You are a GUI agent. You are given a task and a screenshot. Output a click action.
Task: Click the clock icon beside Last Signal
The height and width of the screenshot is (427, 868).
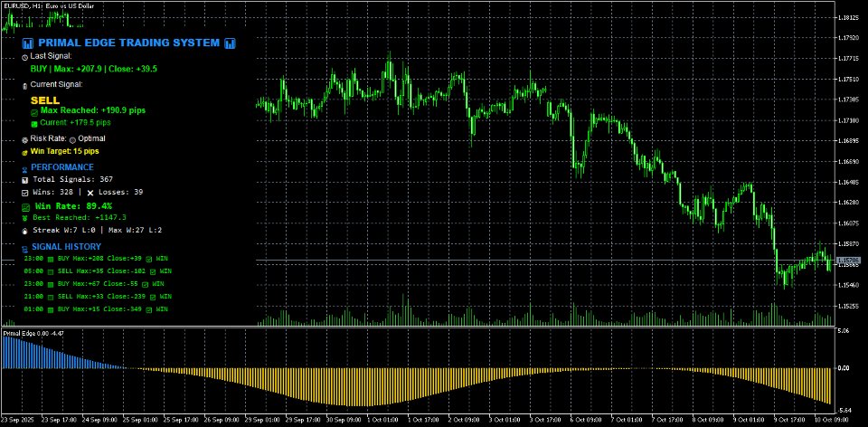point(25,57)
